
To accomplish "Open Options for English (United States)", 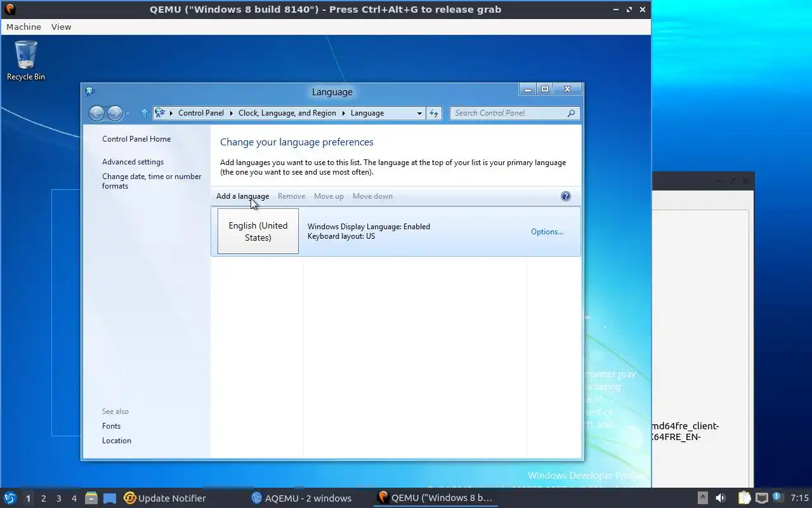I will point(547,232).
